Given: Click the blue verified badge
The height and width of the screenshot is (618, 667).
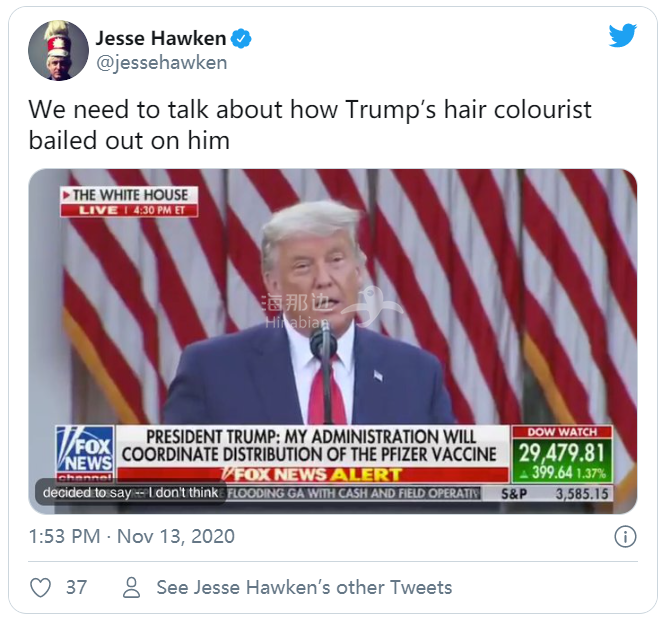Looking at the screenshot, I should pyautogui.click(x=241, y=39).
